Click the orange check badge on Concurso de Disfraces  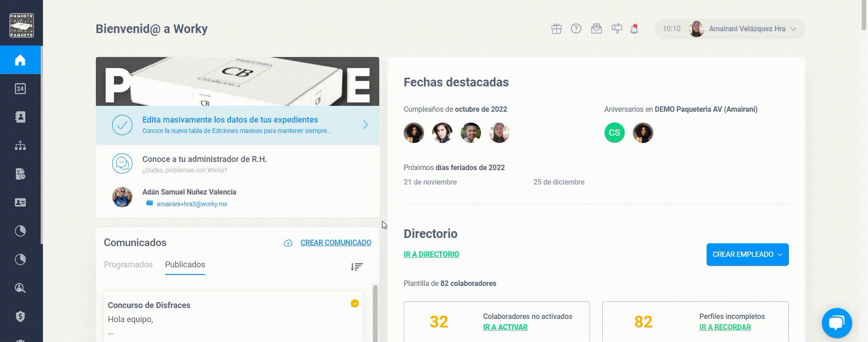355,304
